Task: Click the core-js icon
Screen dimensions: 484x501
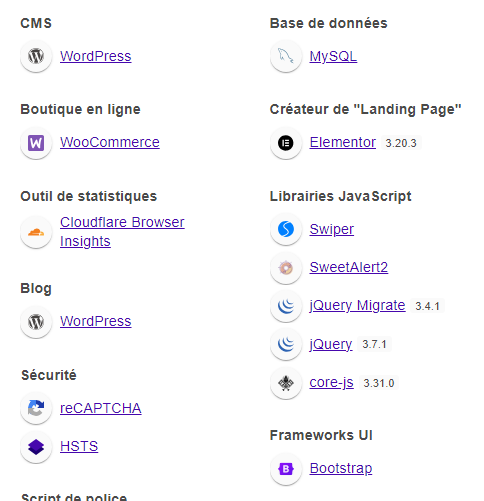Action: pos(286,383)
